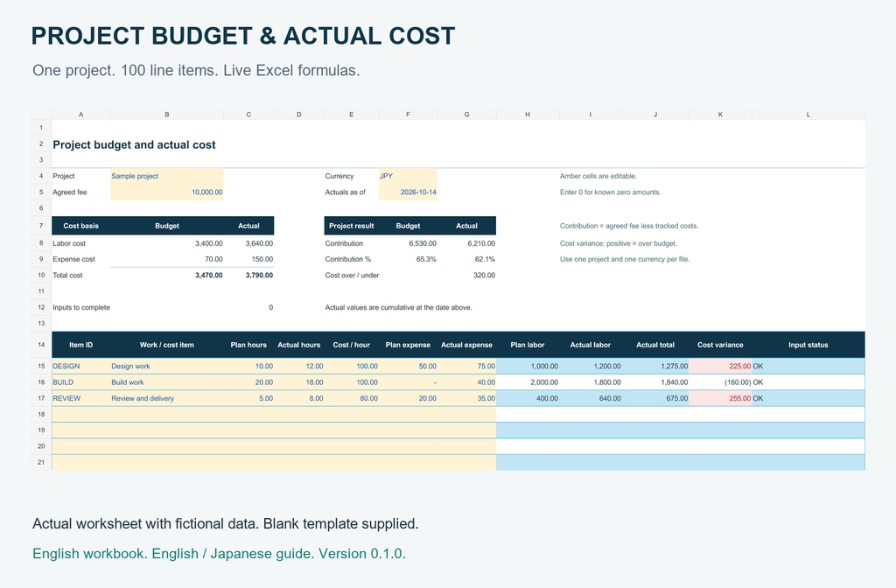896x588 pixels.
Task: Select the BUILD item ID cell
Action: (81, 382)
